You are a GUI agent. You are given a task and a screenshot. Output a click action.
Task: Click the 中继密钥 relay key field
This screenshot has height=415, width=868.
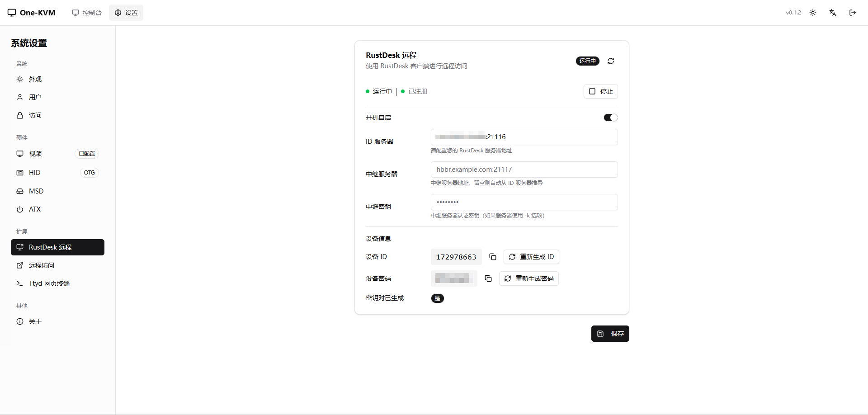524,202
